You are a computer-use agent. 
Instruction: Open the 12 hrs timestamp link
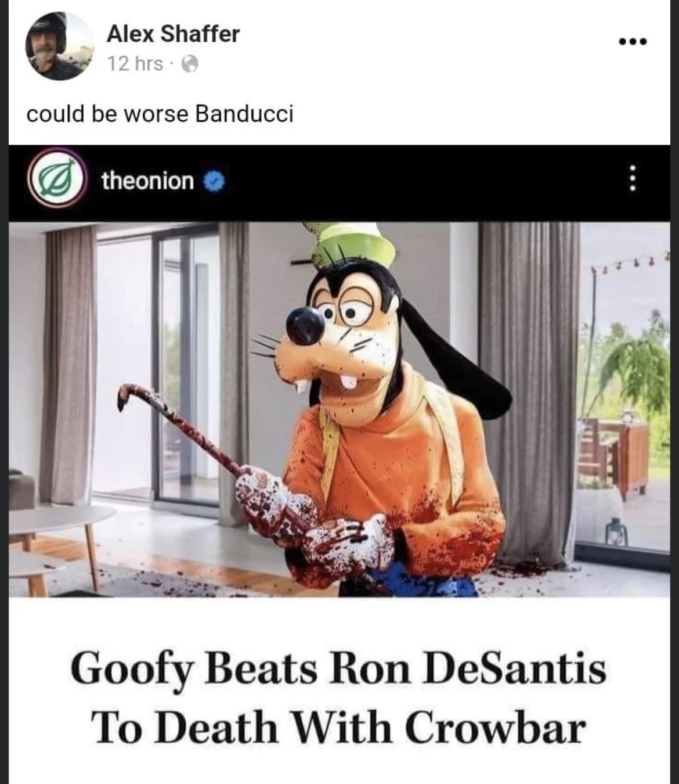[x=135, y=63]
